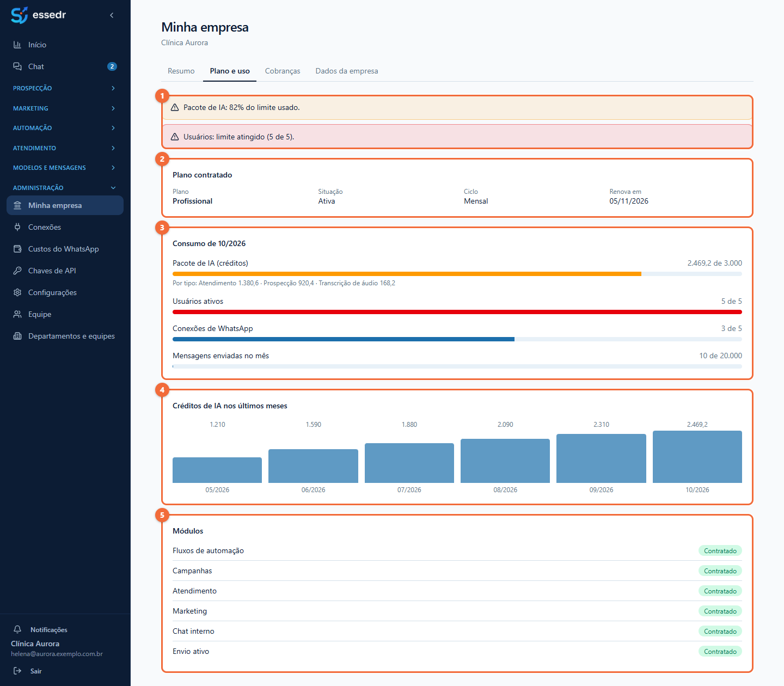Click the 10/2026 bar in credits chart
The width and height of the screenshot is (784, 686).
(x=697, y=457)
